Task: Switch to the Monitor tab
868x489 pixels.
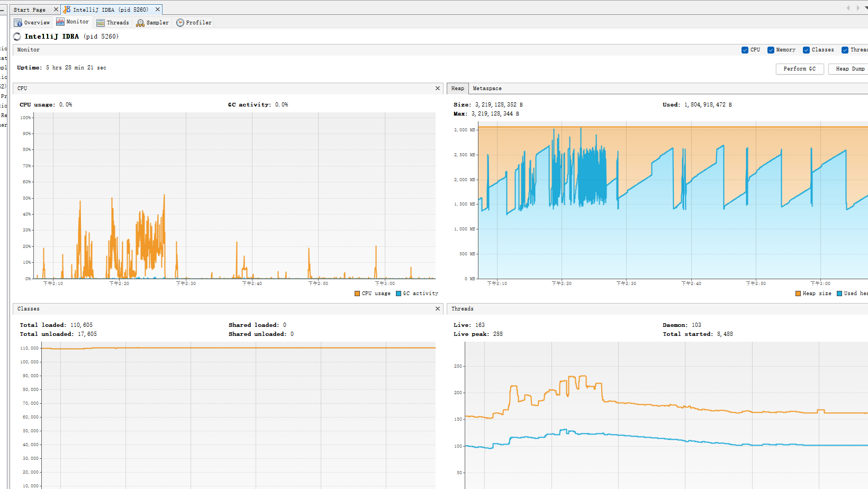Action: pos(73,22)
